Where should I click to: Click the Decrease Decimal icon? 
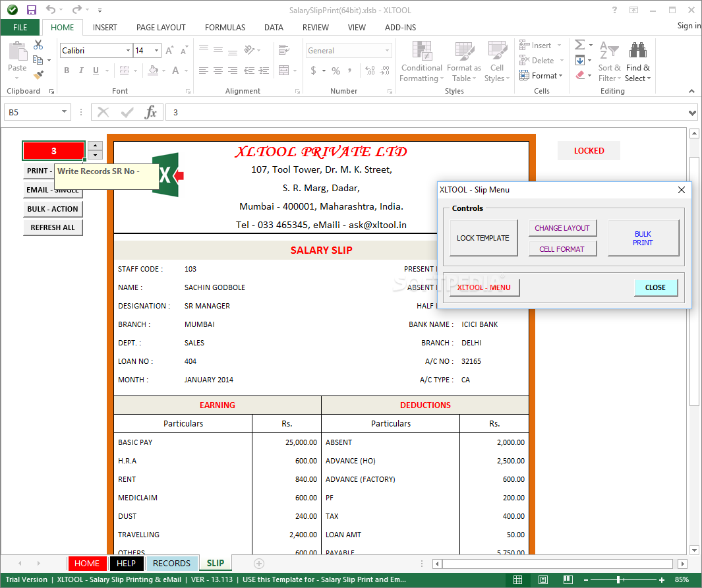point(384,71)
